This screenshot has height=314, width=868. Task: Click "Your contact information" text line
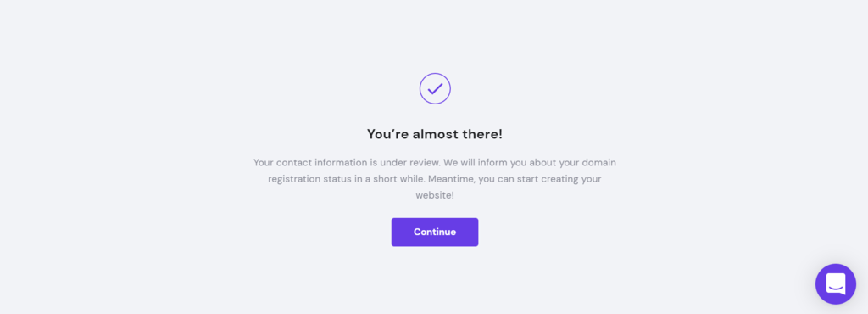pos(435,163)
